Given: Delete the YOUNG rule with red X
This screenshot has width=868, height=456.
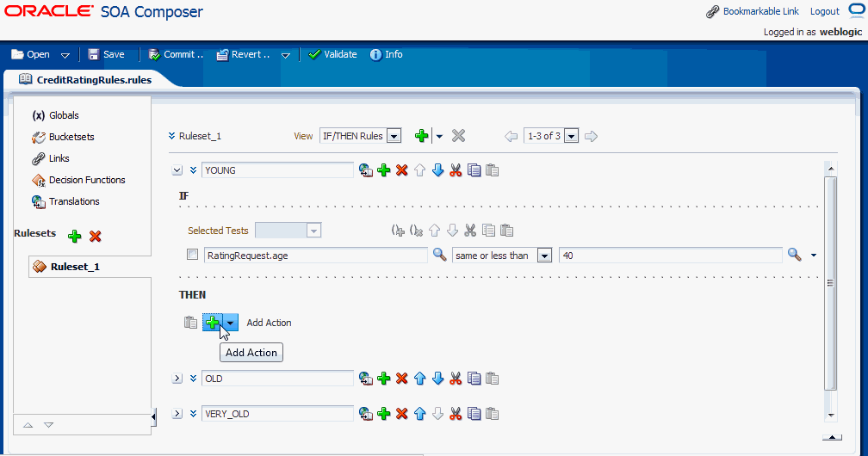Looking at the screenshot, I should tap(402, 170).
